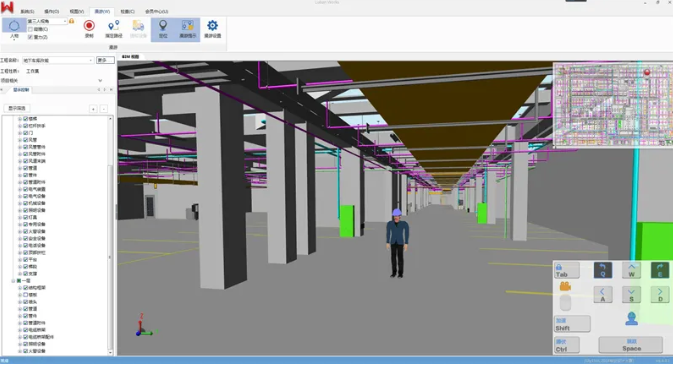The image size is (673, 366).
Task: Switch to the BIM view tab above the viewport
Action: point(130,57)
